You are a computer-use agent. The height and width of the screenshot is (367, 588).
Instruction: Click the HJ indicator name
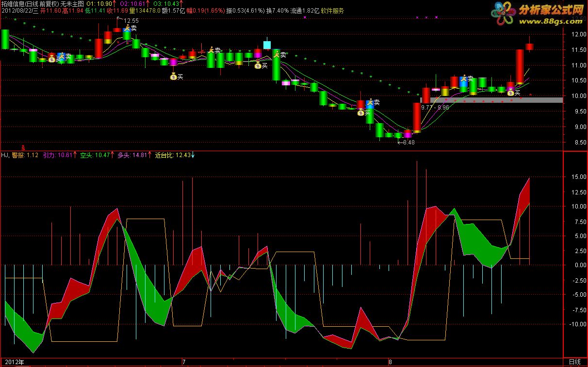(x=5, y=155)
